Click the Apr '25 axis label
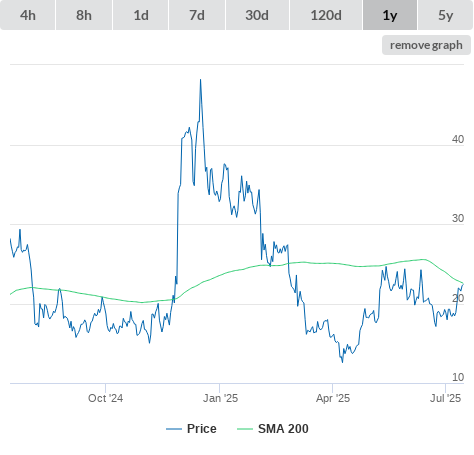Screen dimensions: 474x455 (x=333, y=398)
